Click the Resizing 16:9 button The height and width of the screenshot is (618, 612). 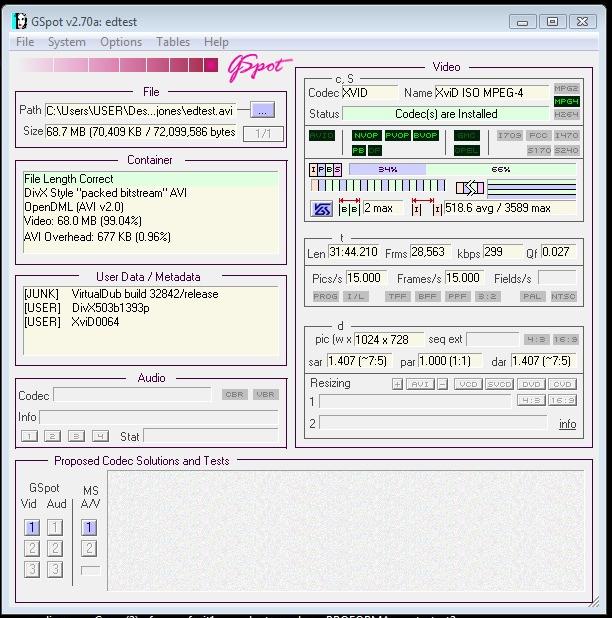coord(562,400)
